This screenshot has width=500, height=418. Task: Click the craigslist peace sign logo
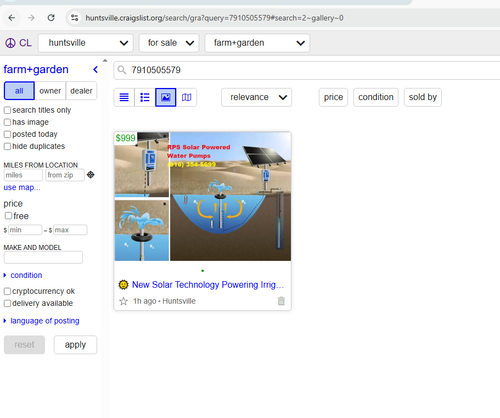pos(10,43)
